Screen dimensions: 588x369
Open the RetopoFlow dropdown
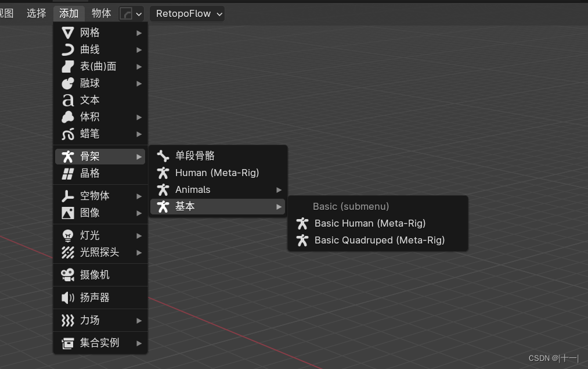click(187, 14)
